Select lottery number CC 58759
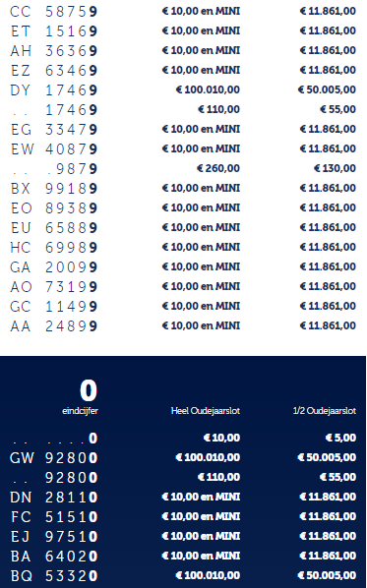Screen dimensions: 367x588 click(54, 12)
